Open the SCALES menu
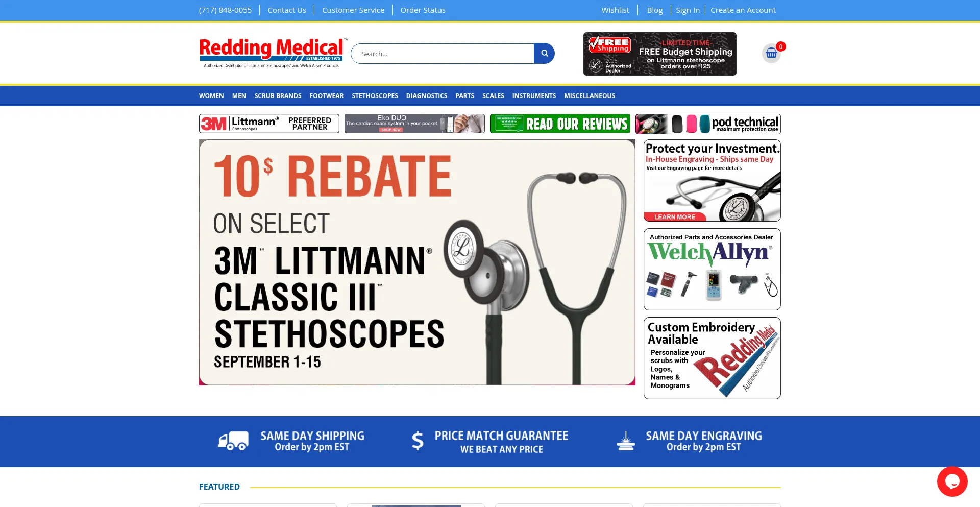Viewport: 980px width, 507px height. point(493,96)
